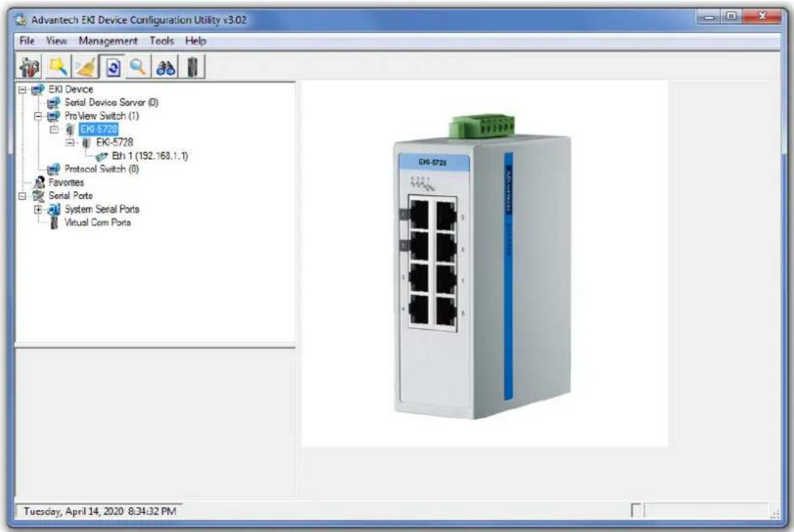Click the Serial Ports node icon
This screenshot has width=794, height=532.
[38, 196]
